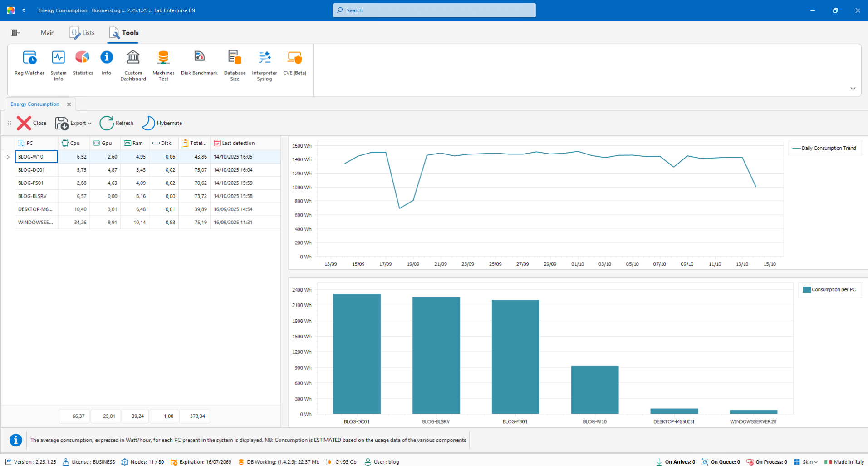Click the Refresh button
Viewport: 868px width, 466px height.
tap(117, 123)
